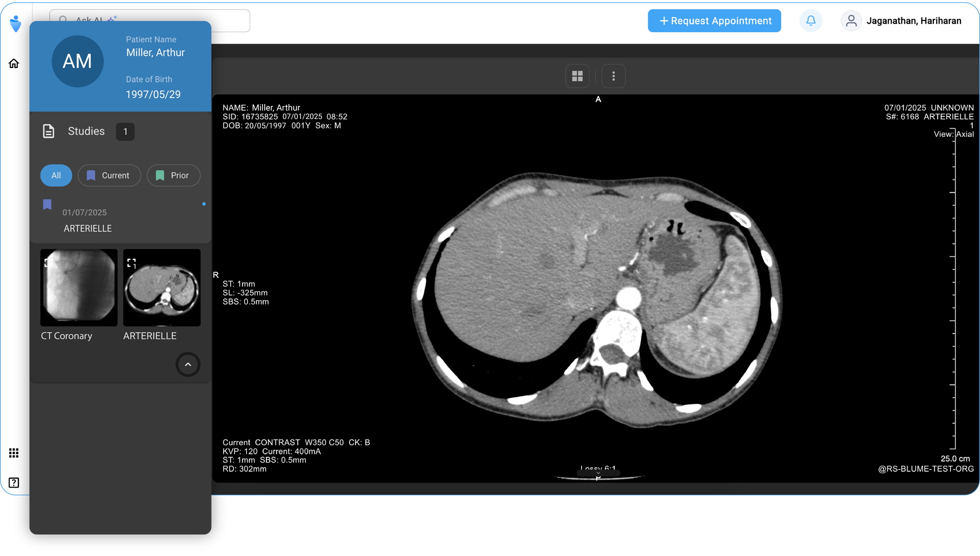
Task: Click the blue app logo
Action: pyautogui.click(x=16, y=23)
